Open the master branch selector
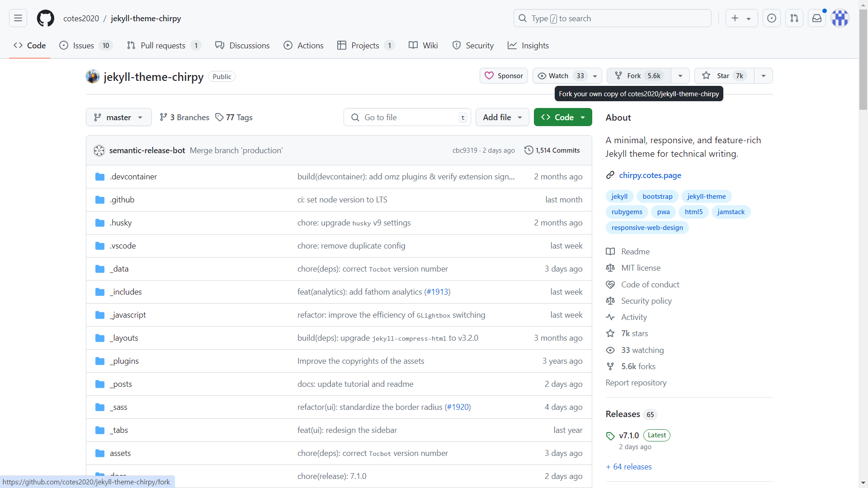Screen dimensions: 868x488 (x=118, y=117)
